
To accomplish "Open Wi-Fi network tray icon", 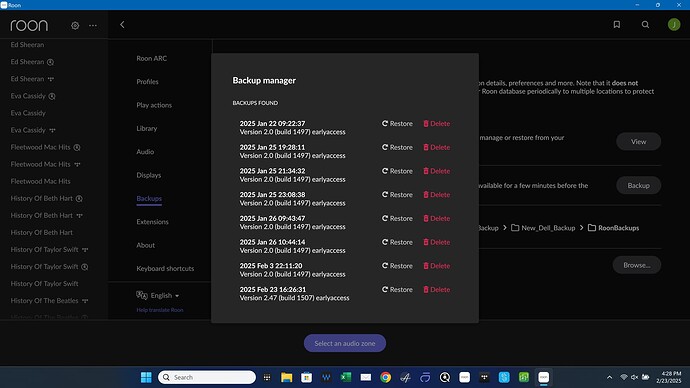I will click(624, 377).
